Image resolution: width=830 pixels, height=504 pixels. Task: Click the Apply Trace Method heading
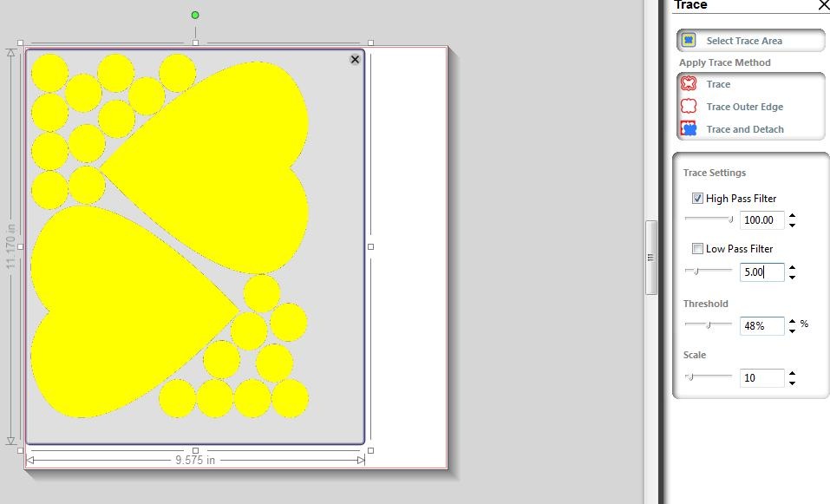pos(725,62)
